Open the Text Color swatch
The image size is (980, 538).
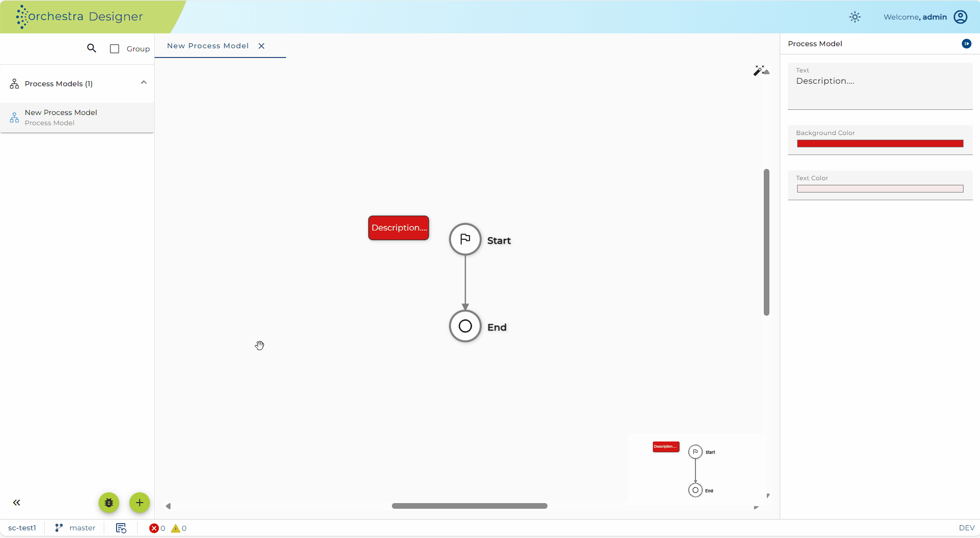click(x=880, y=189)
